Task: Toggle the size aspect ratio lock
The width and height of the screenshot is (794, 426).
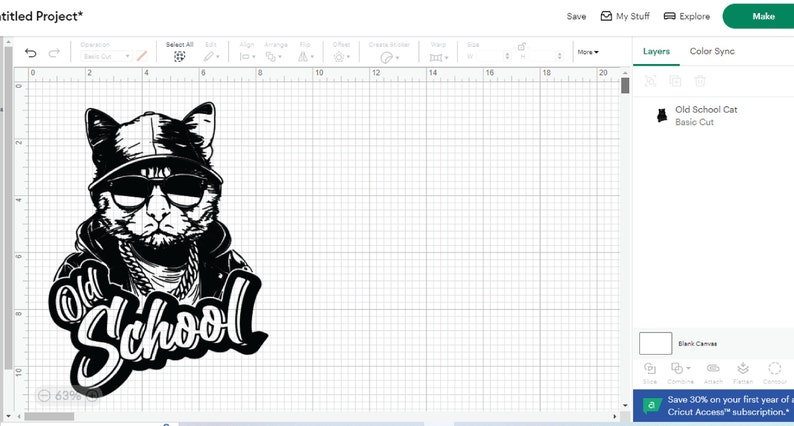Action: click(522, 46)
